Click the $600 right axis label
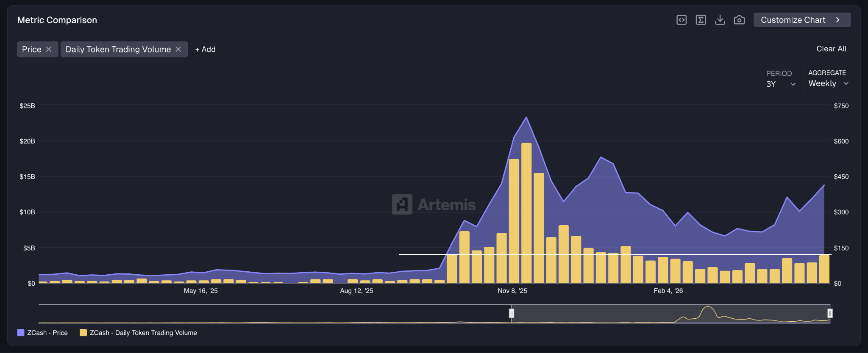 [841, 141]
